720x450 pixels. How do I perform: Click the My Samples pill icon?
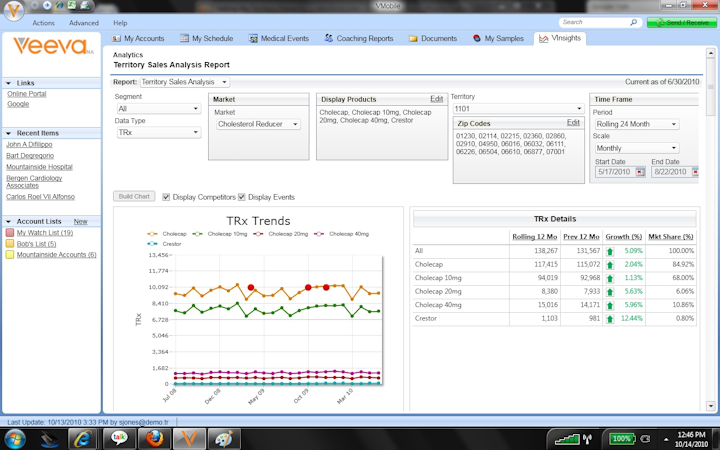click(x=477, y=39)
